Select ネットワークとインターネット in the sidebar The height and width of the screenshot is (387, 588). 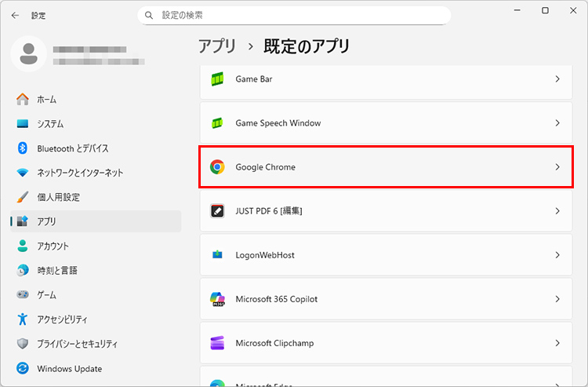point(79,173)
